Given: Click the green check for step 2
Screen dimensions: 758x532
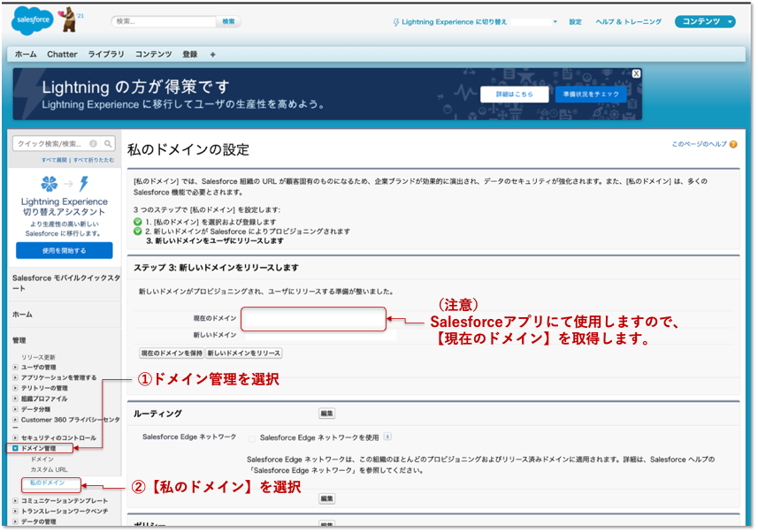Looking at the screenshot, I should pyautogui.click(x=138, y=231).
